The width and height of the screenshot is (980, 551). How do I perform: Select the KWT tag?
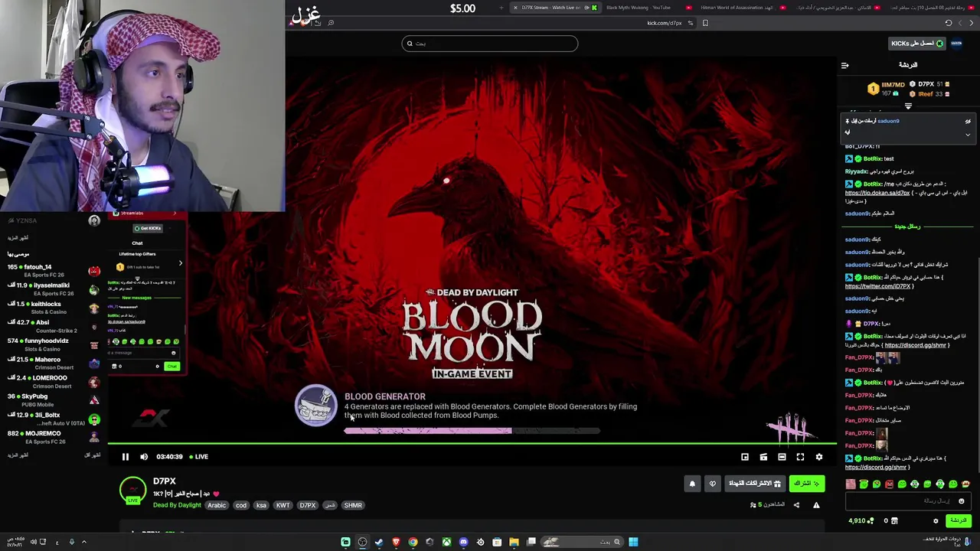click(283, 505)
